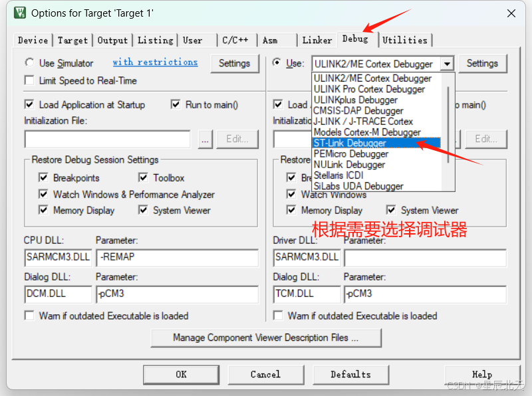Toggle Limit Speed to Real-Time checkbox
Image resolution: width=532 pixels, height=396 pixels.
(x=29, y=80)
